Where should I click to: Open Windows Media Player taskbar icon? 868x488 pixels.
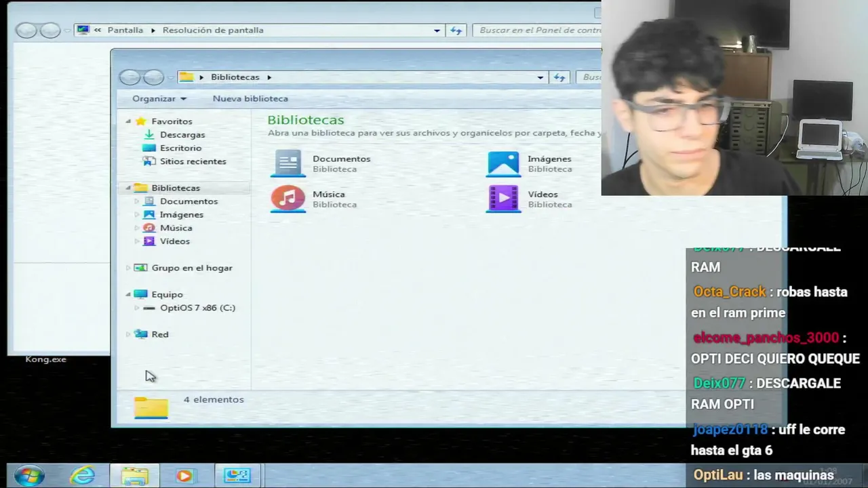184,476
